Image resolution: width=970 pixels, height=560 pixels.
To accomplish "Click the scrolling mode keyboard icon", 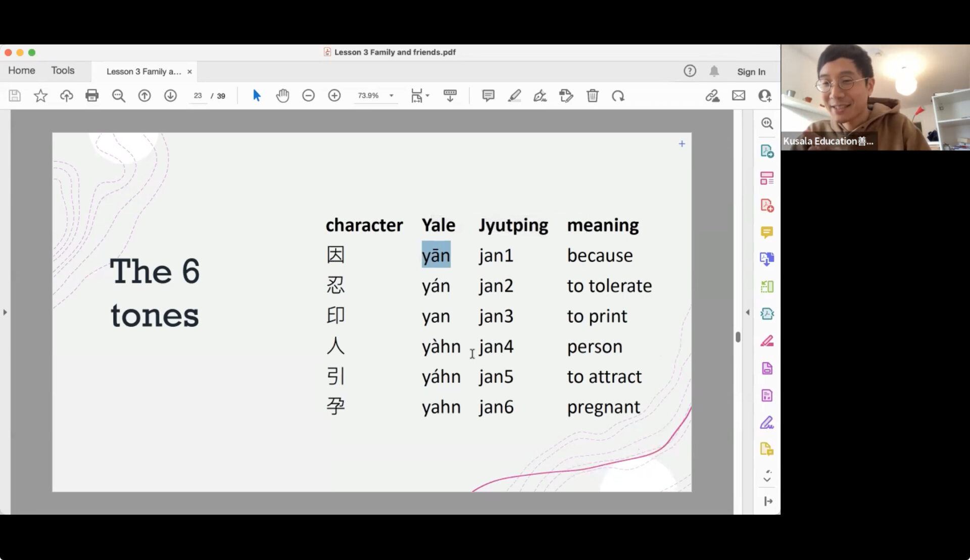I will [450, 95].
